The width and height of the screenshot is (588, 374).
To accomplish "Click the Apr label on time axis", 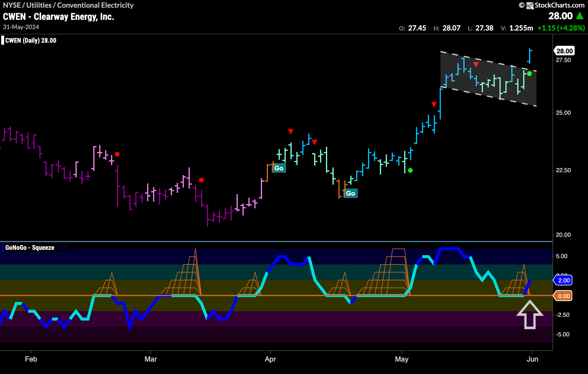I will click(x=270, y=359).
